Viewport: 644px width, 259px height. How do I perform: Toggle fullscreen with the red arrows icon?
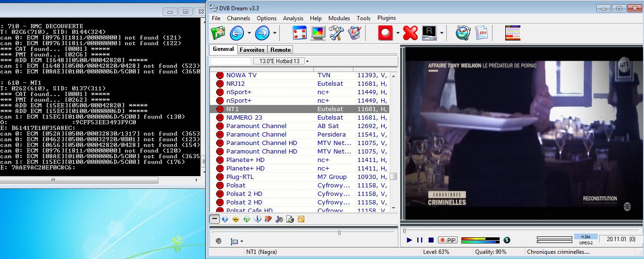click(x=300, y=33)
